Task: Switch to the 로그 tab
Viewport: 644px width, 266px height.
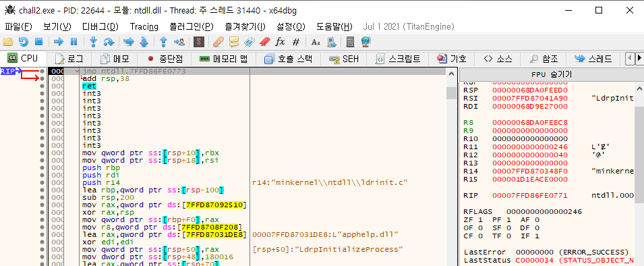Action: [69, 59]
